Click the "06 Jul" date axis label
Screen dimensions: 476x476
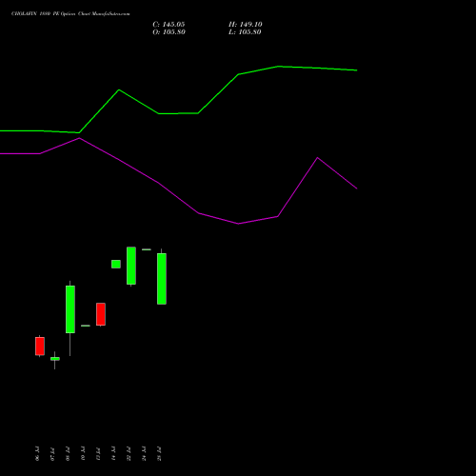pos(37,454)
